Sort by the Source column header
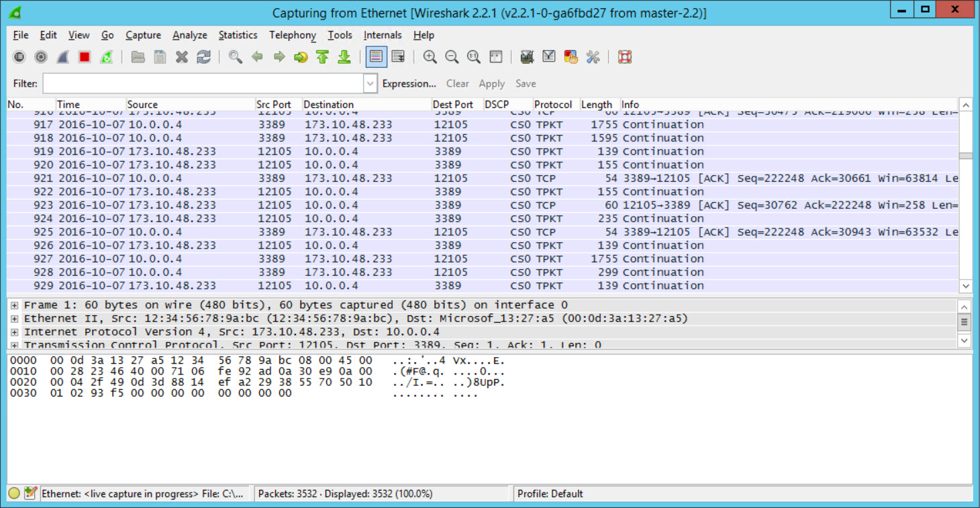This screenshot has height=508, width=980. (191, 105)
